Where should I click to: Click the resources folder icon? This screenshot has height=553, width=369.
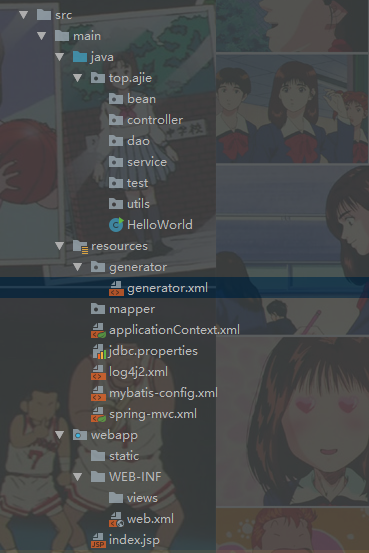coord(80,246)
